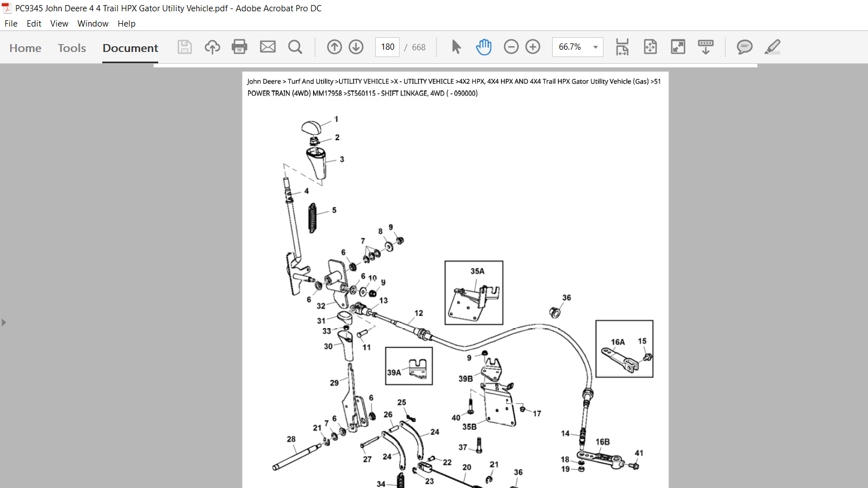Click part label 15 in boxed inset
The height and width of the screenshot is (488, 868).
tap(642, 341)
